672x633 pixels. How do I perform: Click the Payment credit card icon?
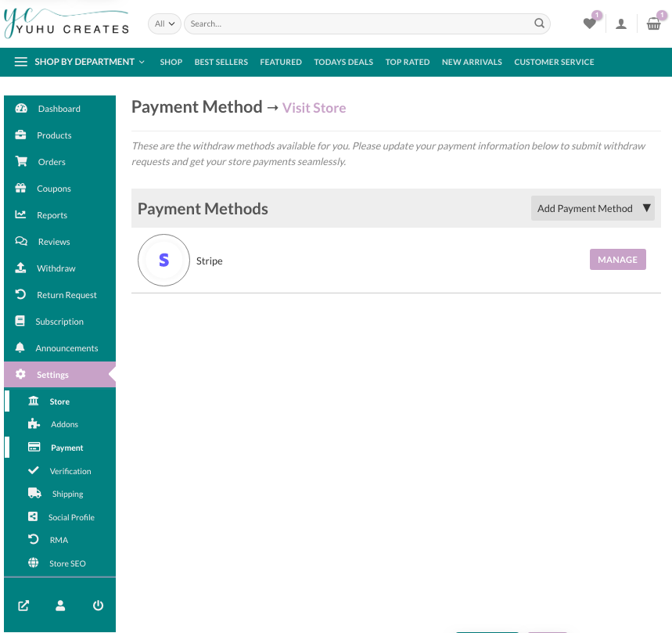[34, 447]
